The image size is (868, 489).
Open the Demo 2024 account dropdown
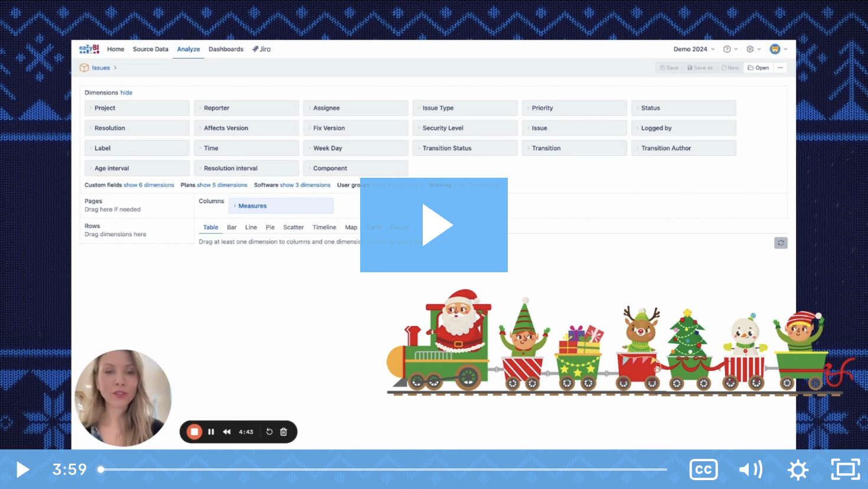coord(694,49)
